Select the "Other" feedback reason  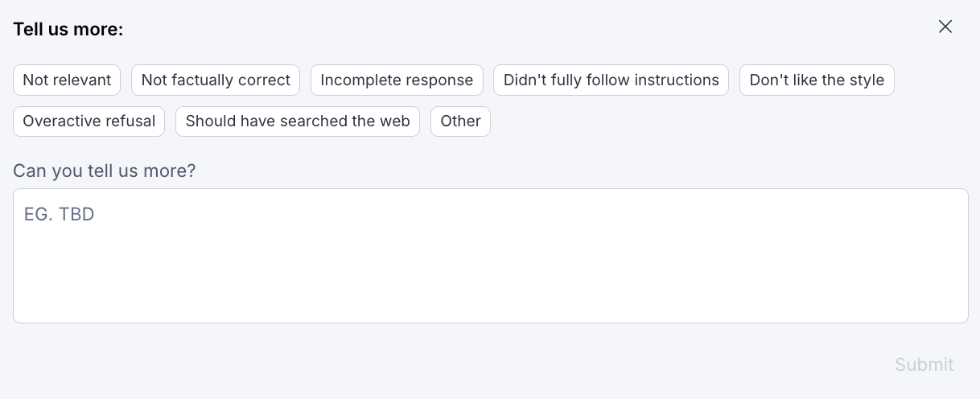460,121
